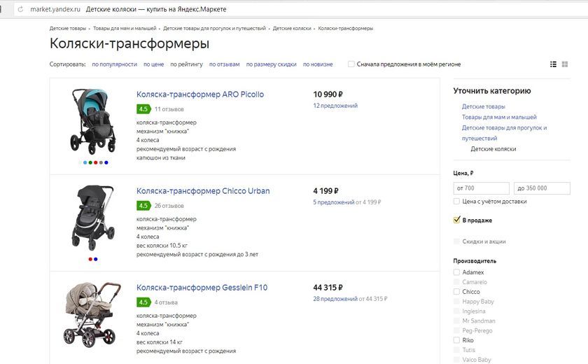
Task: Open "4 отзыва" for Gesslein F10
Action: (166, 302)
